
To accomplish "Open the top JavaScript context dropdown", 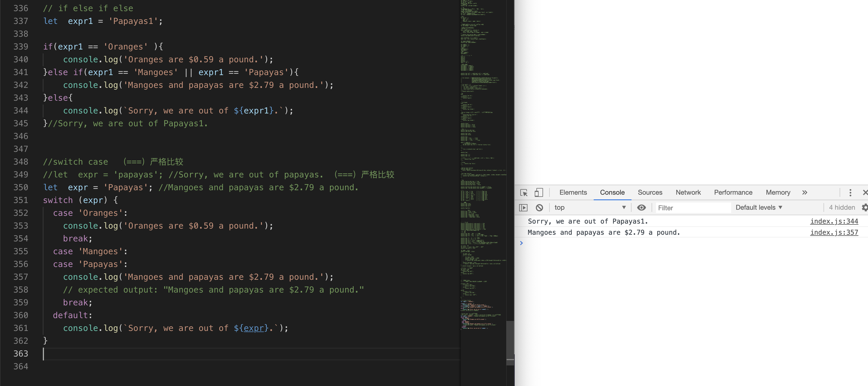I will point(590,207).
